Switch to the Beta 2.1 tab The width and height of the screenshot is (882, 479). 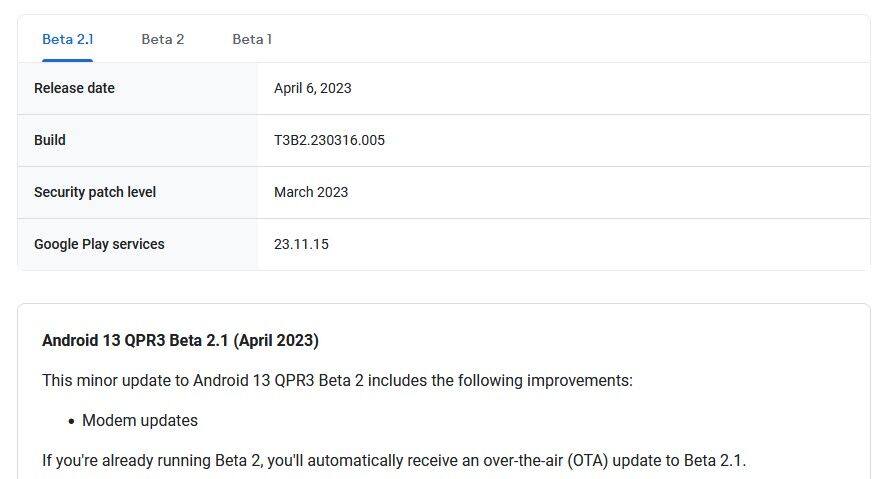click(68, 39)
